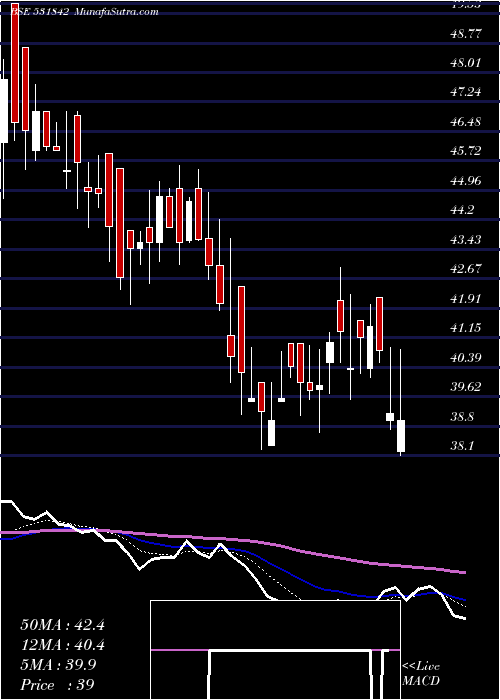Click the 12MA : 40.4 value
The image size is (500, 700).
point(62,646)
